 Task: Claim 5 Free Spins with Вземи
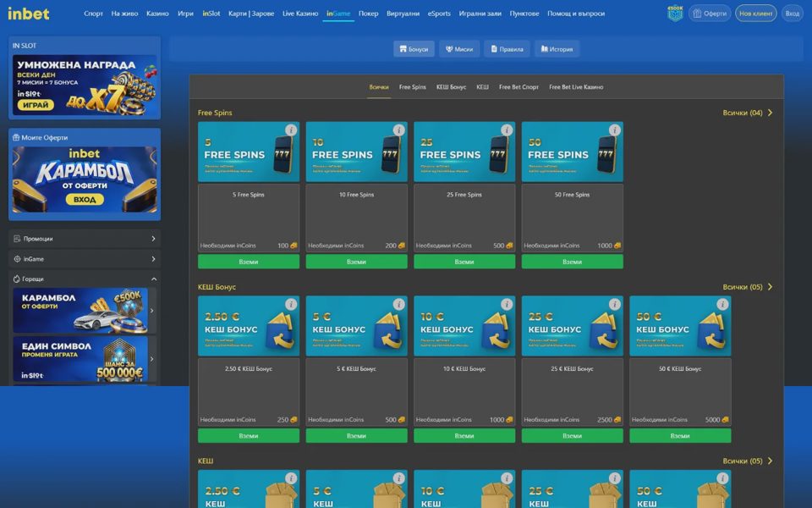249,262
